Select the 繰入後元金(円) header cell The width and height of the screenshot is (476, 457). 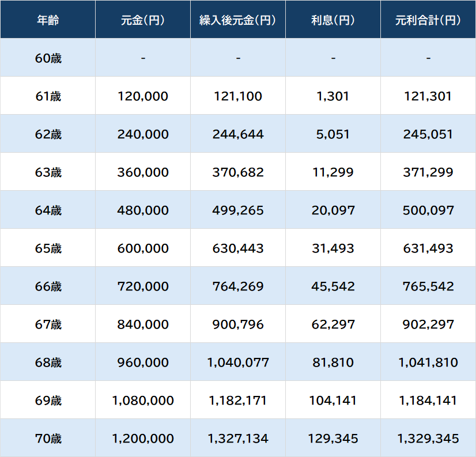click(x=238, y=20)
